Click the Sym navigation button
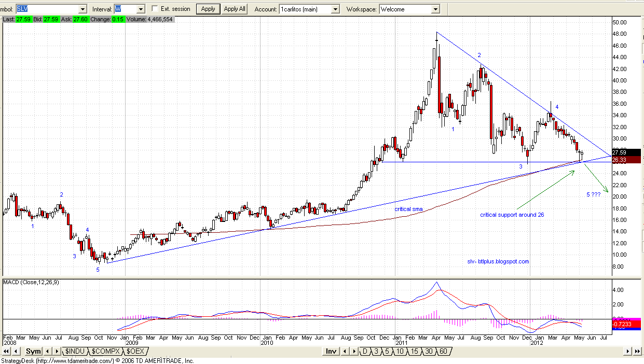The height and width of the screenshot is (364, 644). [33, 351]
